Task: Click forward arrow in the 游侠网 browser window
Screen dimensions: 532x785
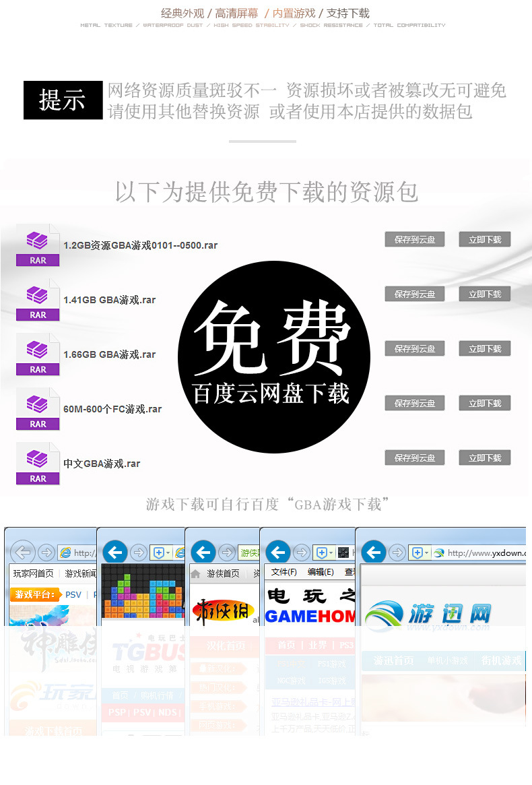Action: point(227,553)
